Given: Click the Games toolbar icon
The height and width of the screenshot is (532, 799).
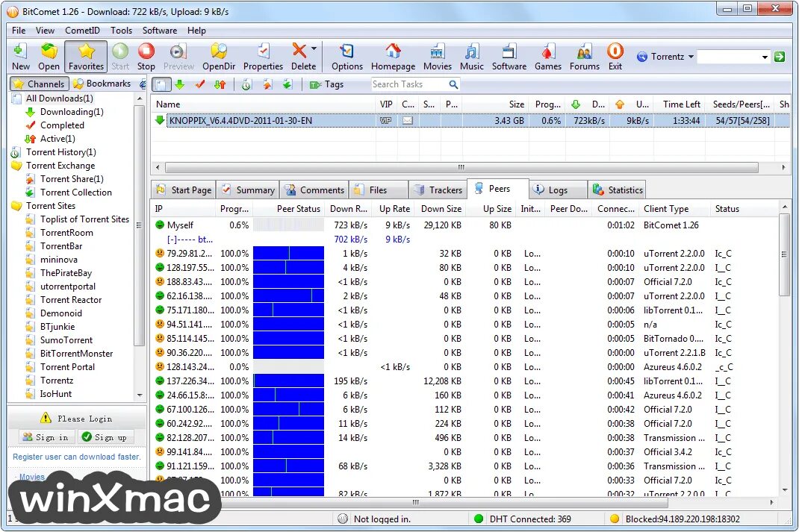Looking at the screenshot, I should coord(548,57).
